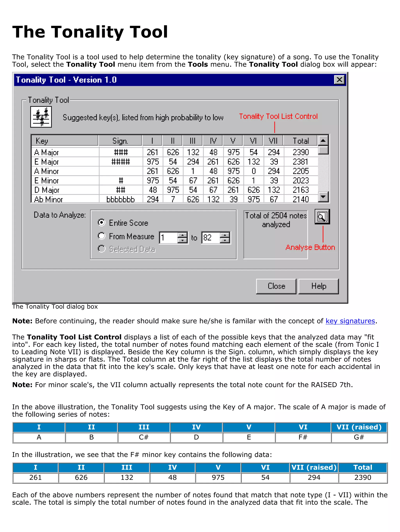
Task: Click the VII column header in list
Action: coord(273,141)
